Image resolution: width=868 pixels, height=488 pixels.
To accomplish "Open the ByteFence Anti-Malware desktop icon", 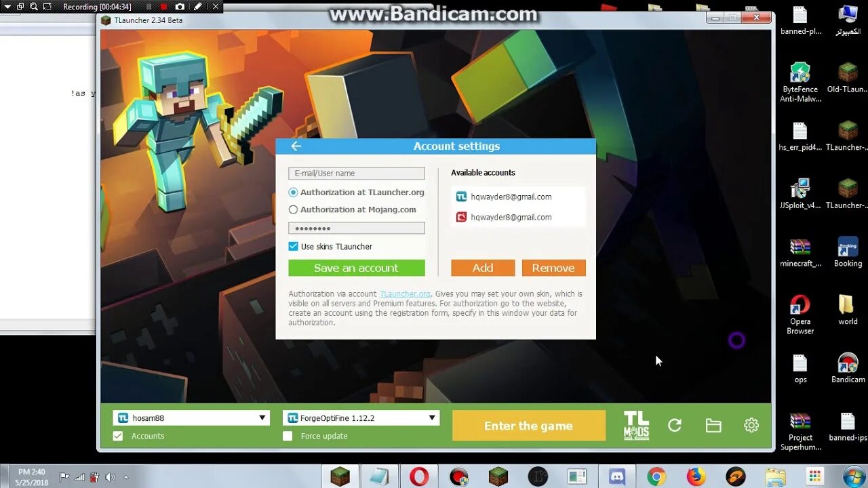I will 800,82.
